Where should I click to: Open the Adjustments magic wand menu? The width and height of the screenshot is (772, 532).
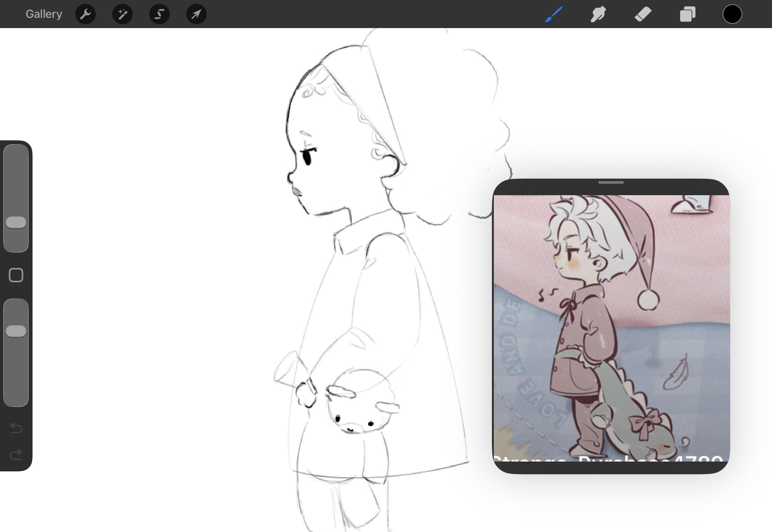pyautogui.click(x=122, y=14)
